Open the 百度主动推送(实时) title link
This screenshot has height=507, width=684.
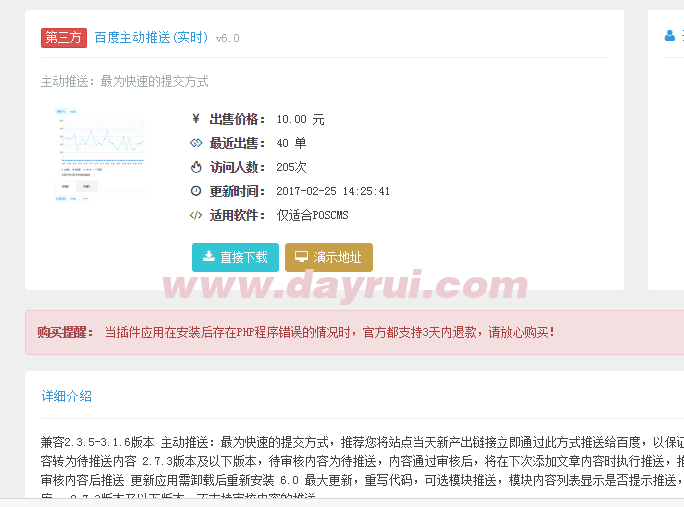(x=151, y=38)
